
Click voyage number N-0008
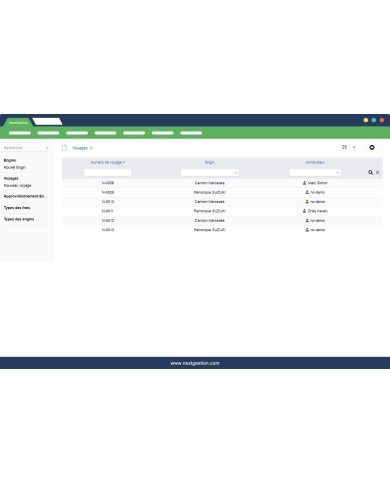coord(108,183)
